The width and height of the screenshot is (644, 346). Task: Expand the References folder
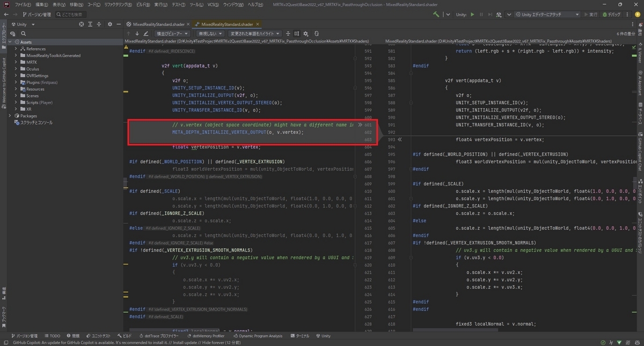point(17,48)
